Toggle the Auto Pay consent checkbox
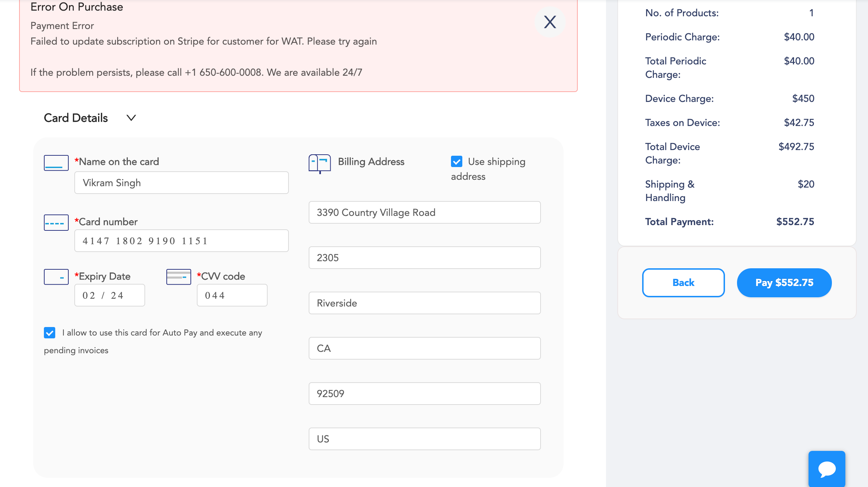The image size is (868, 487). pos(50,333)
